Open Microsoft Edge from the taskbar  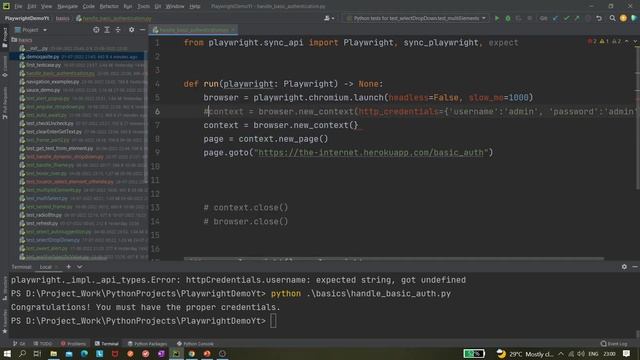click(84, 353)
